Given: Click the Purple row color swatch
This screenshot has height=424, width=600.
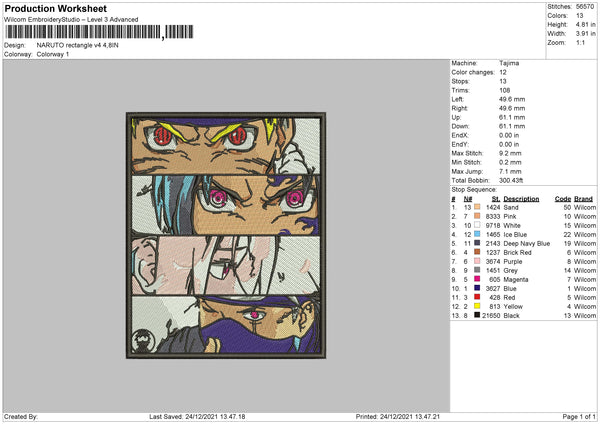Looking at the screenshot, I should pyautogui.click(x=477, y=261).
